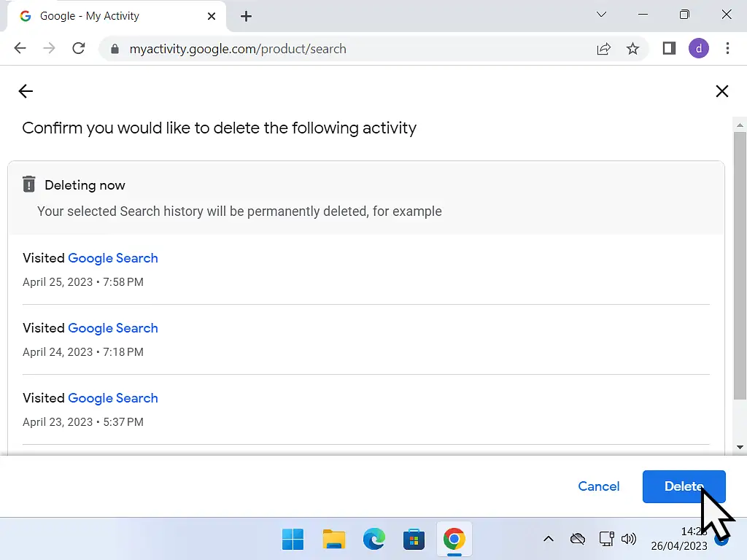Open the Microsoft Store from the taskbar
The height and width of the screenshot is (560, 747).
414,539
